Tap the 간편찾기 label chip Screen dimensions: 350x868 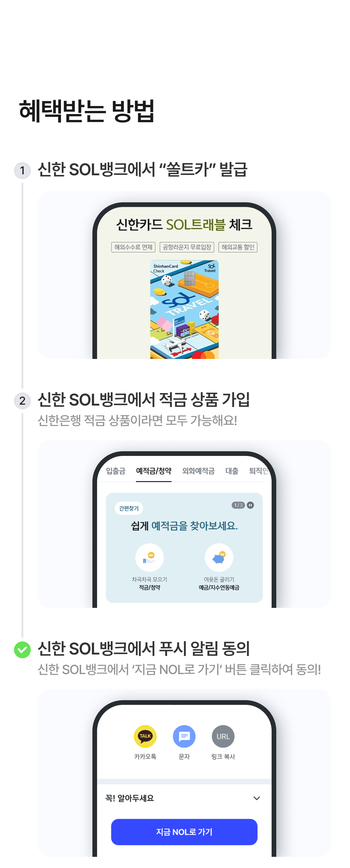coord(129,508)
